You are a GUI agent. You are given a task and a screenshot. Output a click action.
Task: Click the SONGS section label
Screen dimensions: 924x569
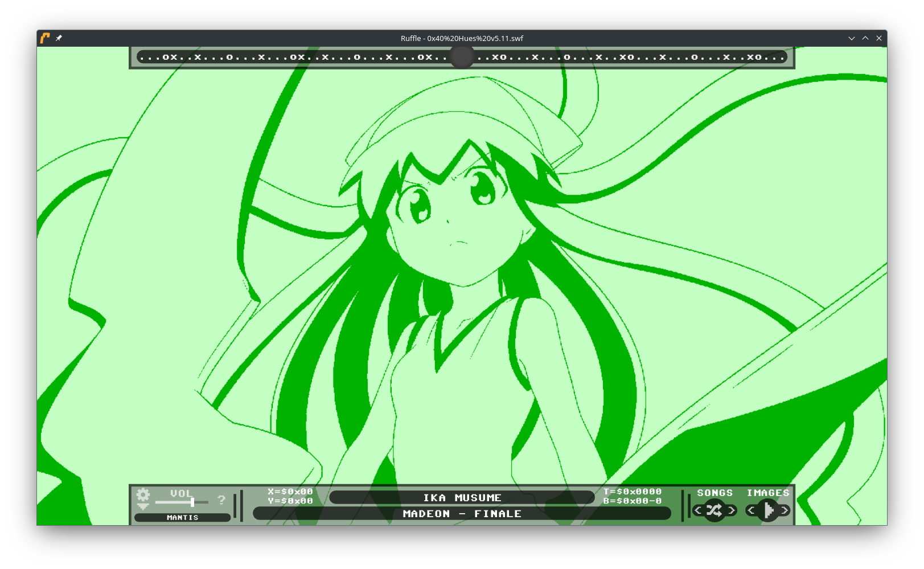(x=714, y=492)
